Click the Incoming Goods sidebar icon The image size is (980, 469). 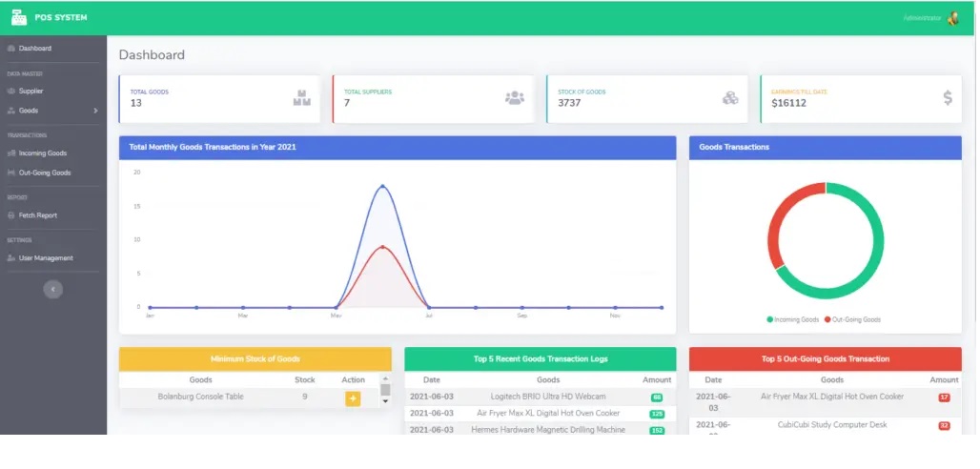(10, 153)
